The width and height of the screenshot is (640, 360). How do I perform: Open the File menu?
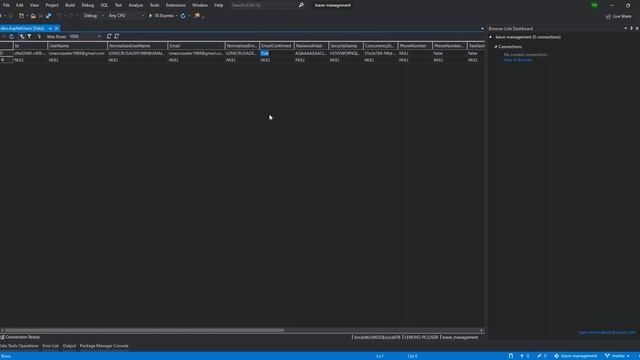pos(6,5)
